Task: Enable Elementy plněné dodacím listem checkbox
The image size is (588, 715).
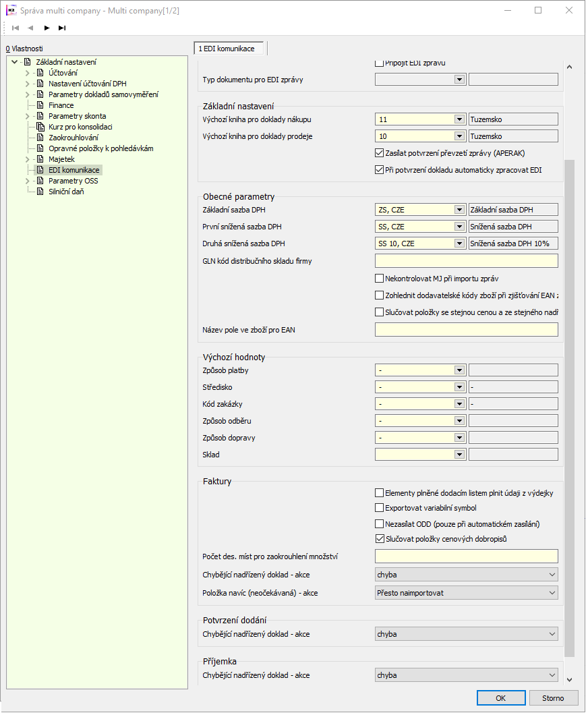Action: (379, 492)
